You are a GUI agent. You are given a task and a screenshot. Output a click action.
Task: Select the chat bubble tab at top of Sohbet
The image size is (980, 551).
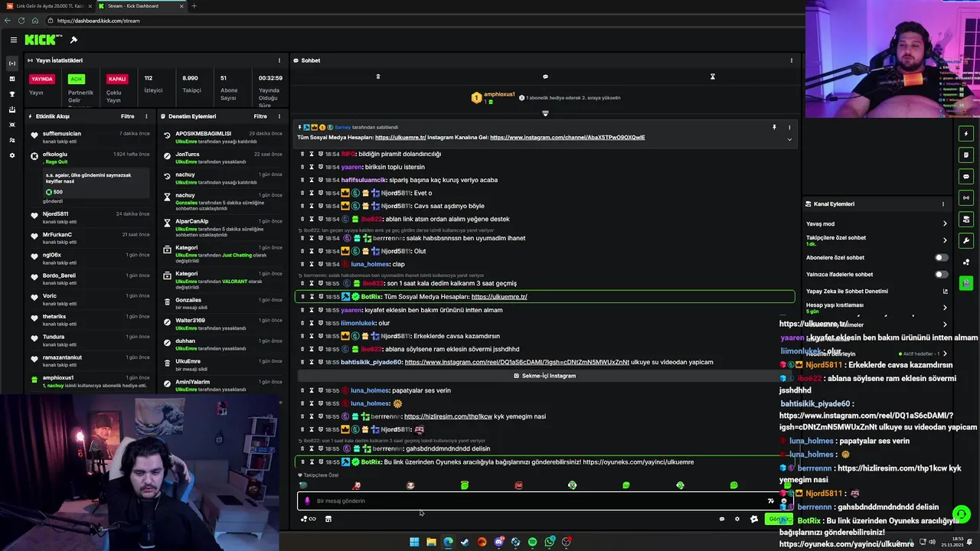(x=545, y=77)
